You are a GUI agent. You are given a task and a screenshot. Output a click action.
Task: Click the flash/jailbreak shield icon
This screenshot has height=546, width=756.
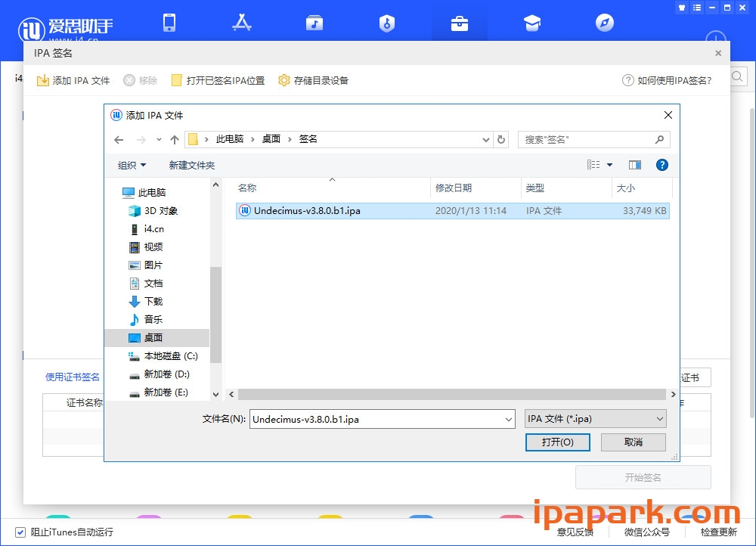[x=386, y=23]
